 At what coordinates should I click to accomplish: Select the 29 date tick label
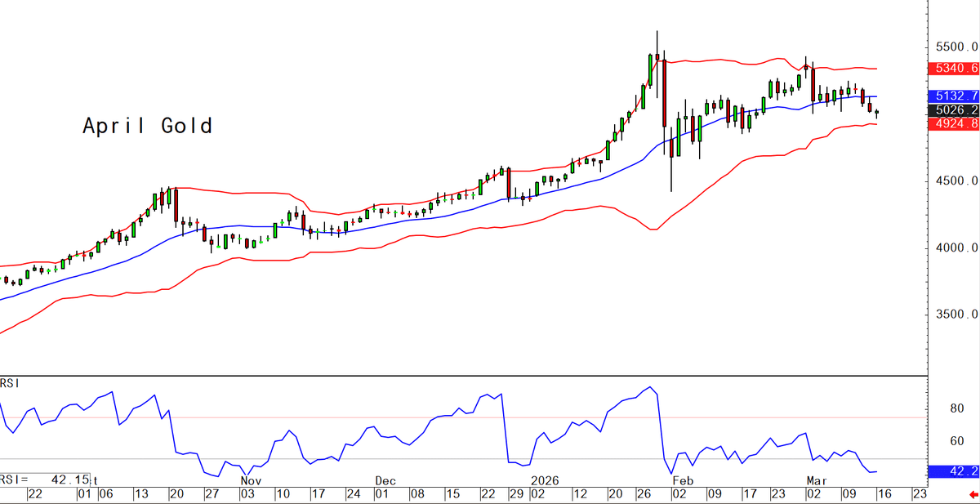pyautogui.click(x=516, y=495)
